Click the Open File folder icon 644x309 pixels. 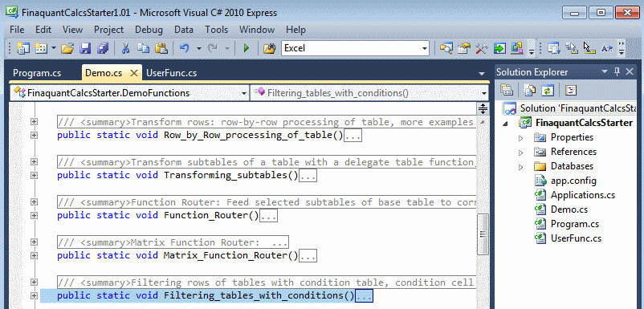click(x=67, y=48)
